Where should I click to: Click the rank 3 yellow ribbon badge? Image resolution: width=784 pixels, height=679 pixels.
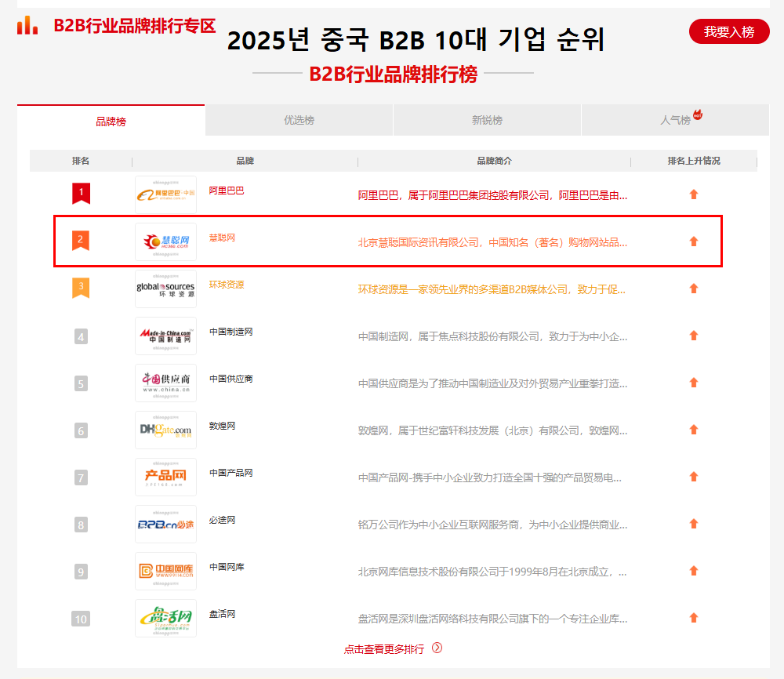point(81,288)
